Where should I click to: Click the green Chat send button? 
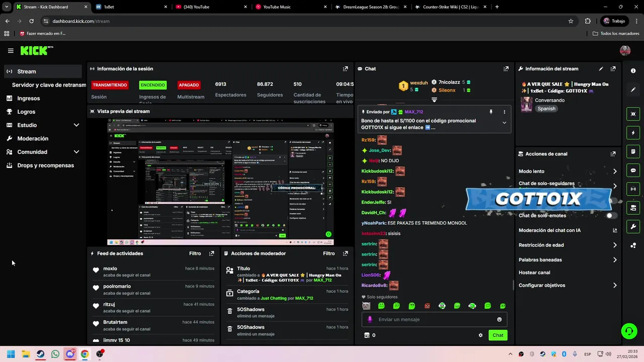tap(498, 335)
